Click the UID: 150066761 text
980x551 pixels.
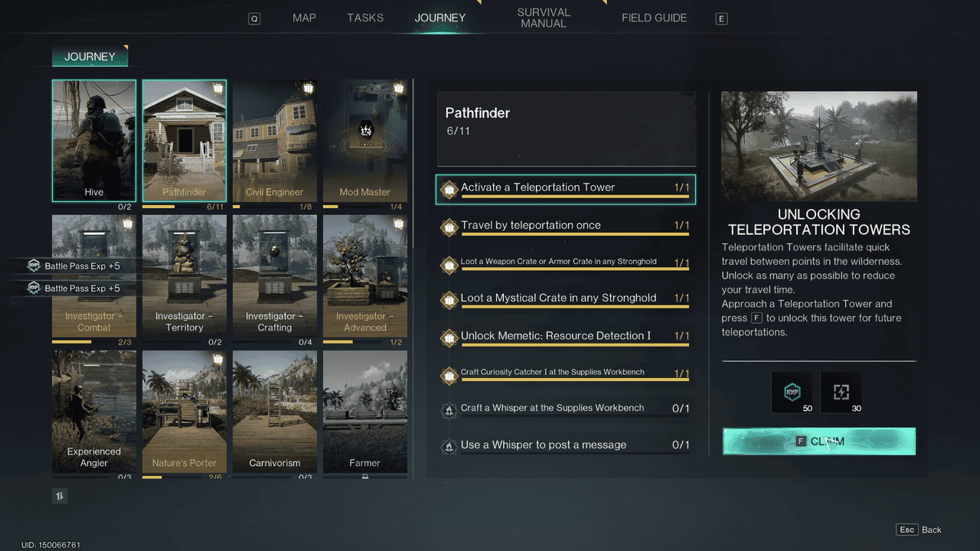click(x=51, y=545)
